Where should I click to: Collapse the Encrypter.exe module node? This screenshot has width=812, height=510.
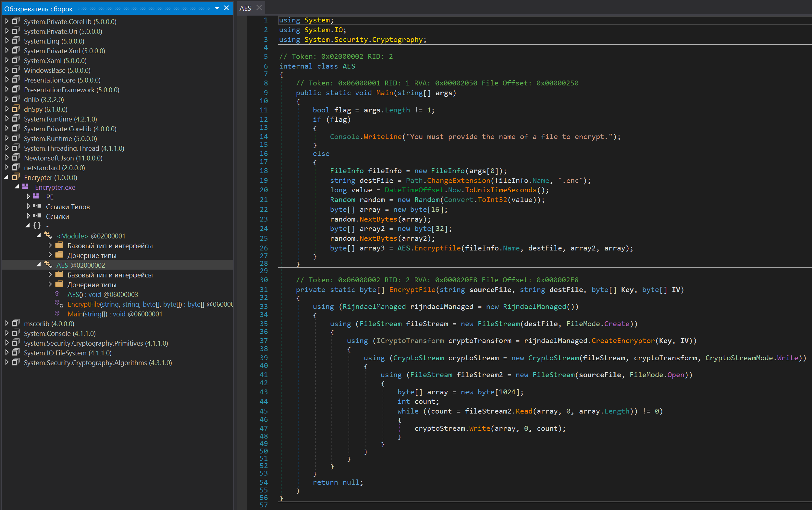pos(17,187)
